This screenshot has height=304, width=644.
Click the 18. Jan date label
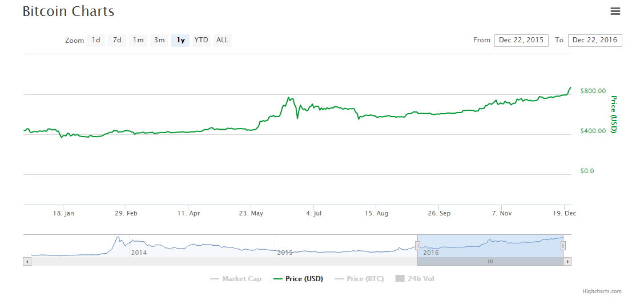(64, 213)
